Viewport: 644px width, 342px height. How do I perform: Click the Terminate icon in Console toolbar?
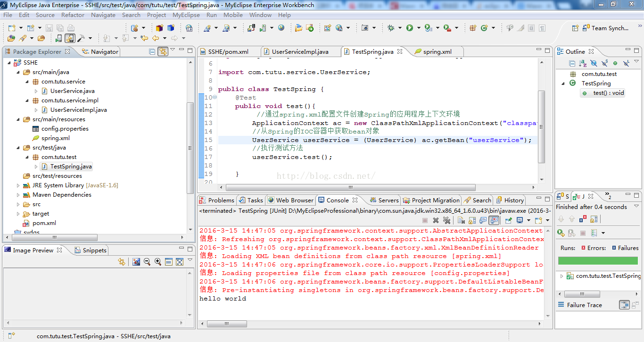point(424,220)
